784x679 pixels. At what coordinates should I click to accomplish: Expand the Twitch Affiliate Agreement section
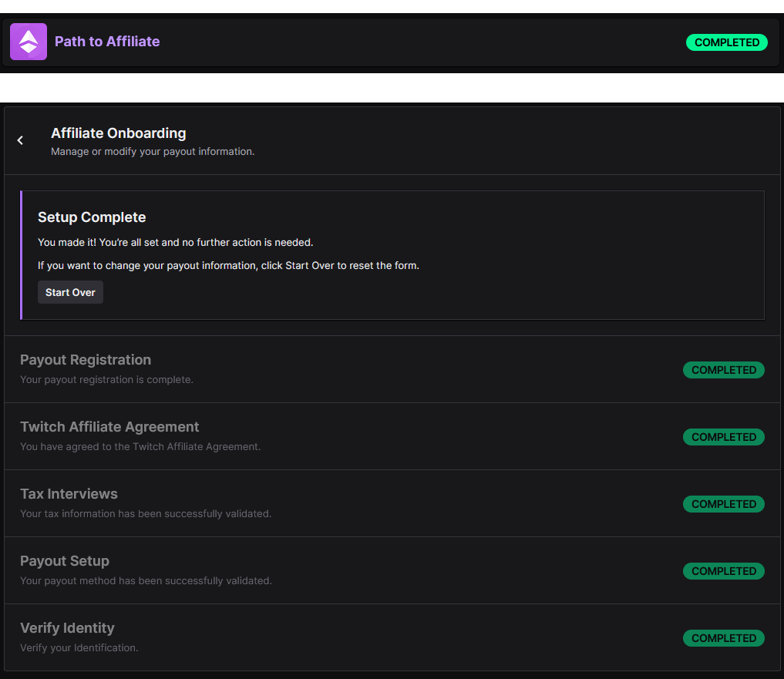click(109, 426)
